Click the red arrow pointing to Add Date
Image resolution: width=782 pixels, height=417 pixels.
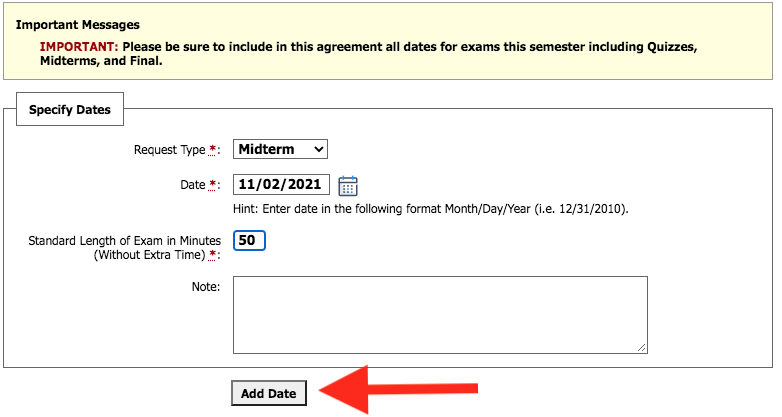398,389
